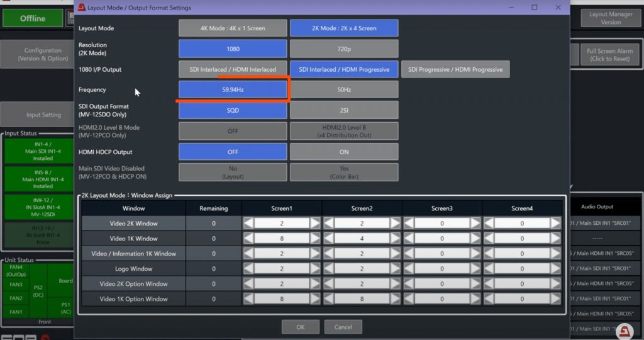Click Video 2K Window value field for Screen1
644x340 pixels.
click(282, 224)
